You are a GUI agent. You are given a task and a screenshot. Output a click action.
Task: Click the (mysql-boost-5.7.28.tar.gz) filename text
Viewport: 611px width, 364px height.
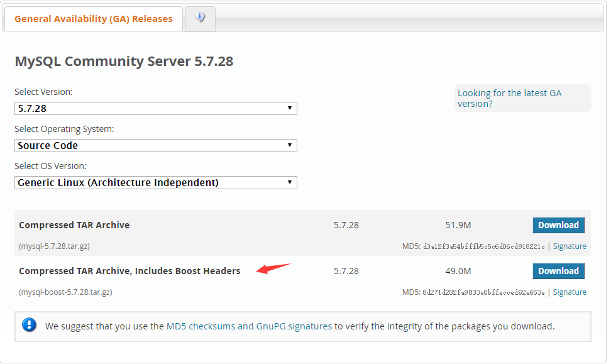pos(65,292)
